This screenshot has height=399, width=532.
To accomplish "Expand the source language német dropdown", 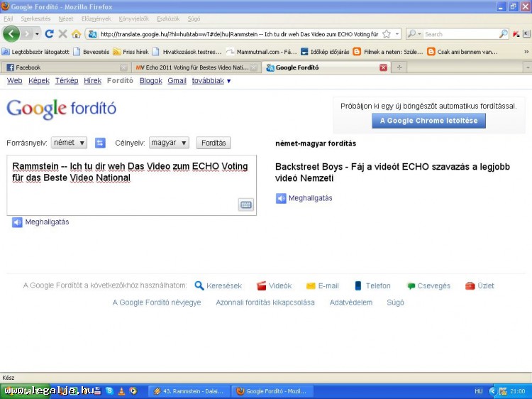I will click(x=69, y=143).
